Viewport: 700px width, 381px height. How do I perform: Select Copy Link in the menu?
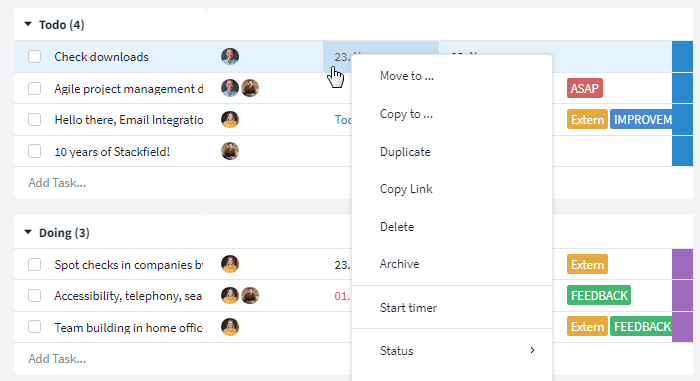pos(406,189)
